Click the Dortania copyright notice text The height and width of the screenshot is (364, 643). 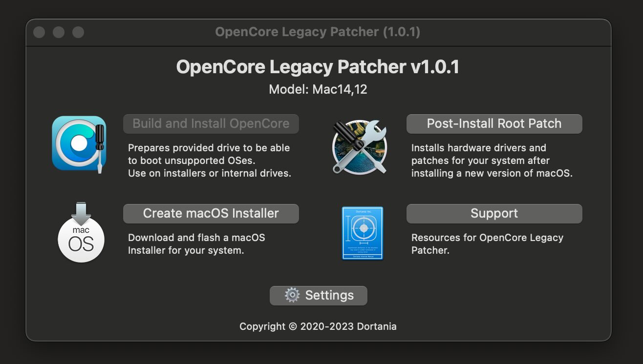coord(318,326)
